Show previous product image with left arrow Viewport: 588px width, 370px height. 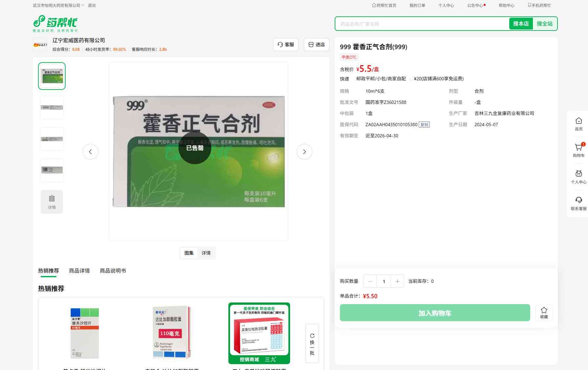(90, 152)
